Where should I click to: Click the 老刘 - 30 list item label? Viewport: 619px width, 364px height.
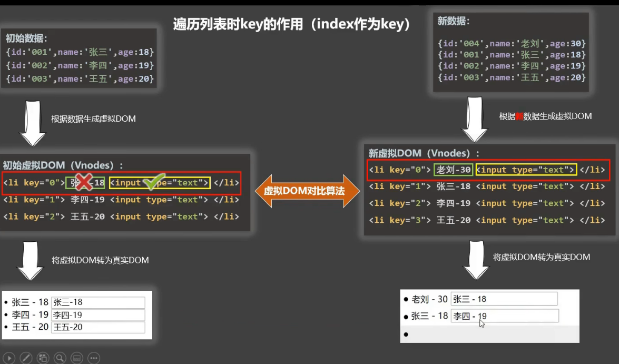click(429, 299)
